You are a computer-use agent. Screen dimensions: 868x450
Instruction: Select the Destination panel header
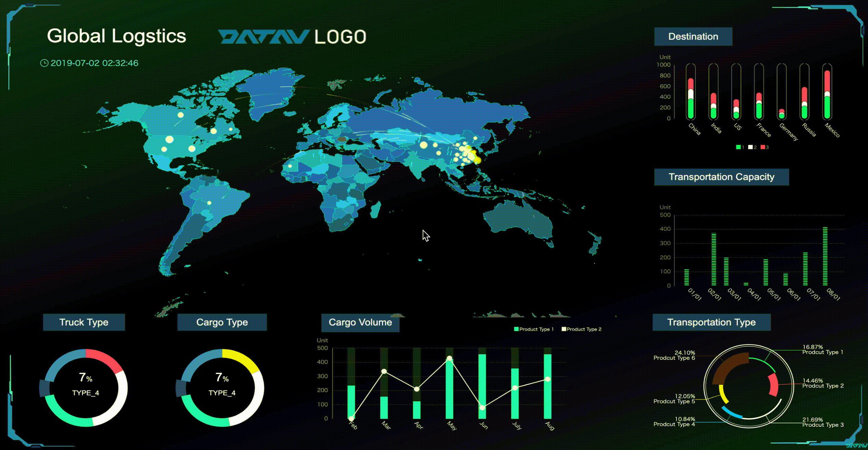(693, 36)
